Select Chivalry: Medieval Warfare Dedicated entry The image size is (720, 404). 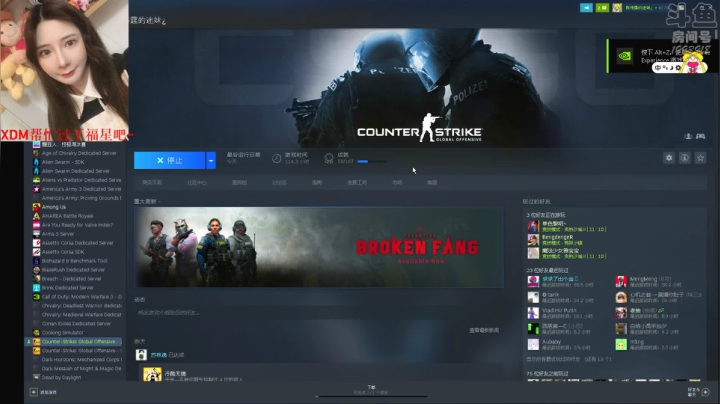coord(81,315)
